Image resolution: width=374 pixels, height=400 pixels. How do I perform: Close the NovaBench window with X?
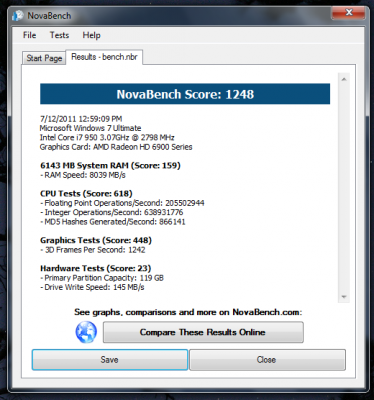pos(349,13)
